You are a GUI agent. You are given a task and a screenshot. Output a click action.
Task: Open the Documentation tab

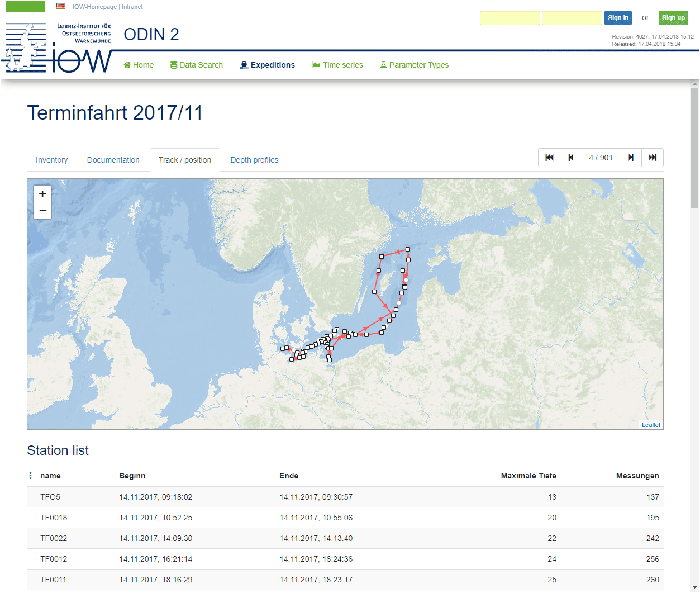113,160
